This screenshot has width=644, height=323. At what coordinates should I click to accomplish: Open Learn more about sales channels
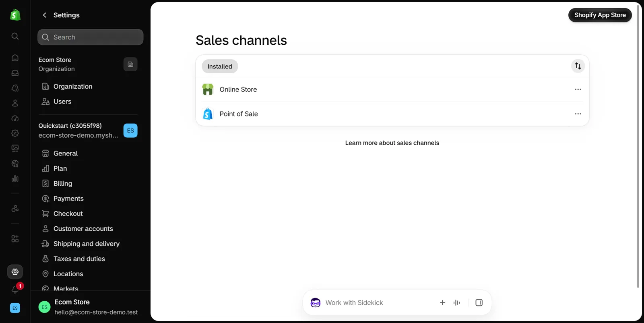(392, 143)
